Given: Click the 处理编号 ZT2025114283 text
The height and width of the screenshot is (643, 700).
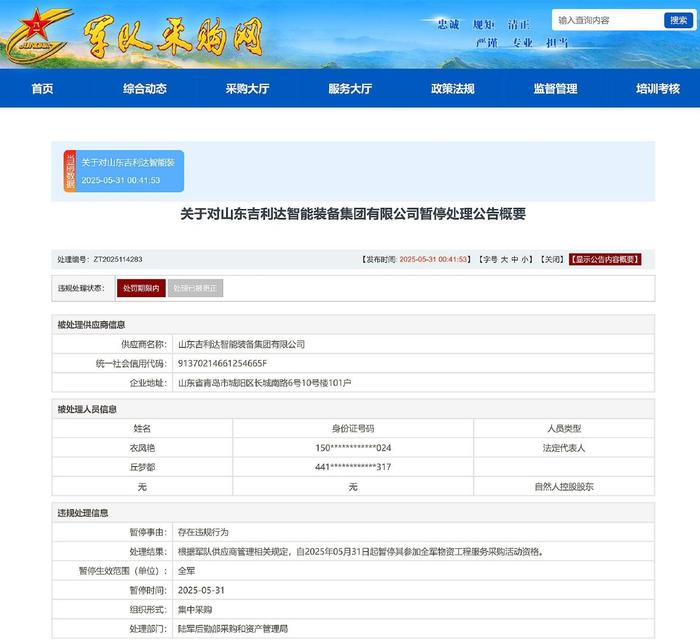Looking at the screenshot, I should coord(100,259).
